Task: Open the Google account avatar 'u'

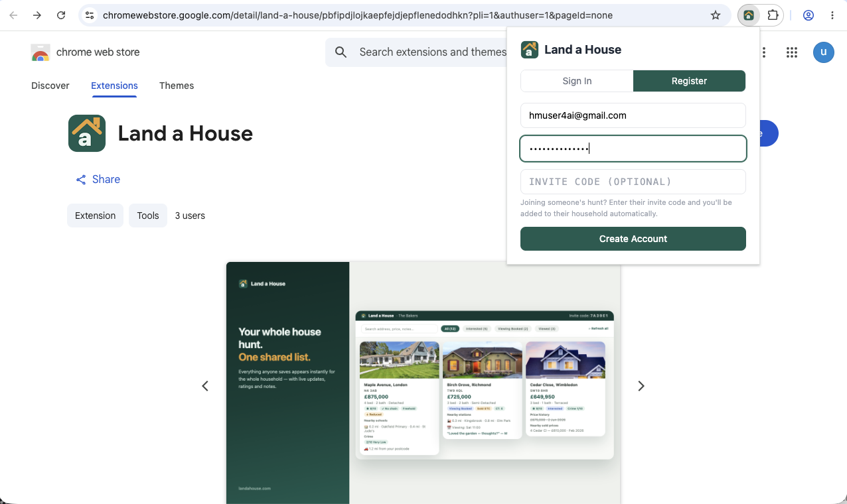Action: point(824,52)
